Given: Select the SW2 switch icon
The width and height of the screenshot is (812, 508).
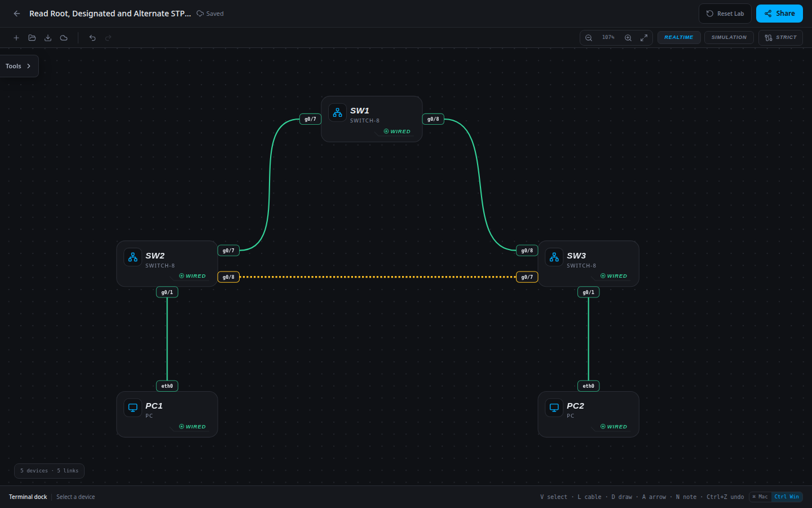Looking at the screenshot, I should (x=133, y=257).
